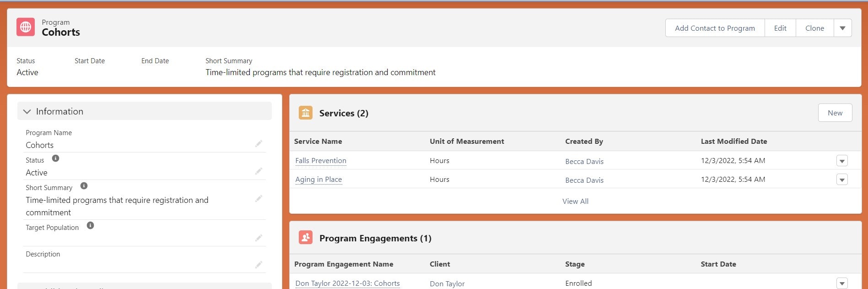Edit Status field with pencil icon
The image size is (868, 289).
259,171
